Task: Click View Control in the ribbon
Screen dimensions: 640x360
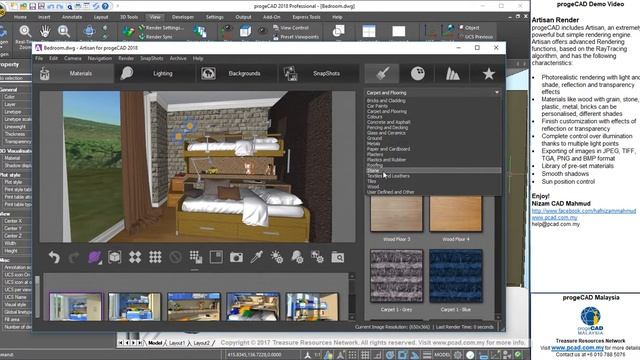Action: [x=291, y=28]
